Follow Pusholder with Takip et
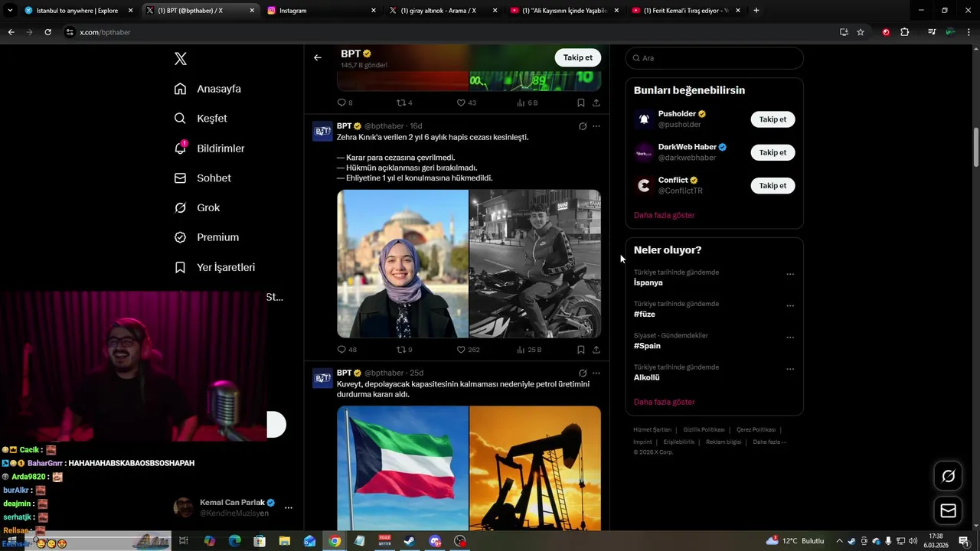This screenshot has height=551, width=980. (773, 119)
